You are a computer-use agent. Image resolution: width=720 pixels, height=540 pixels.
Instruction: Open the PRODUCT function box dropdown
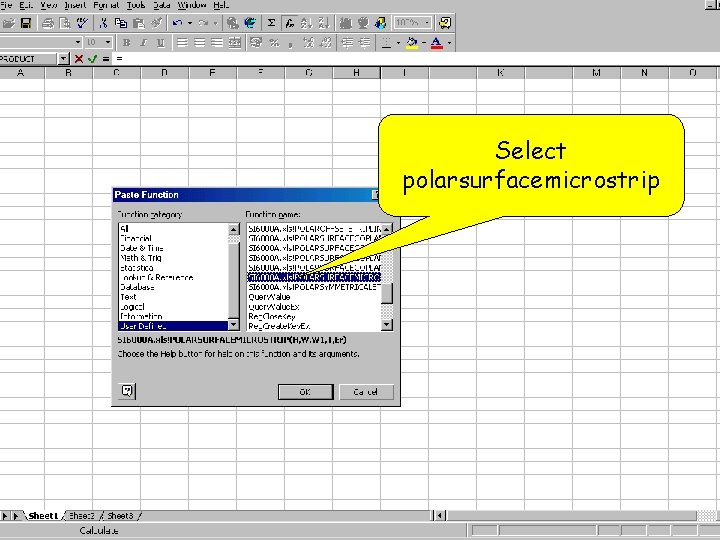(63, 59)
